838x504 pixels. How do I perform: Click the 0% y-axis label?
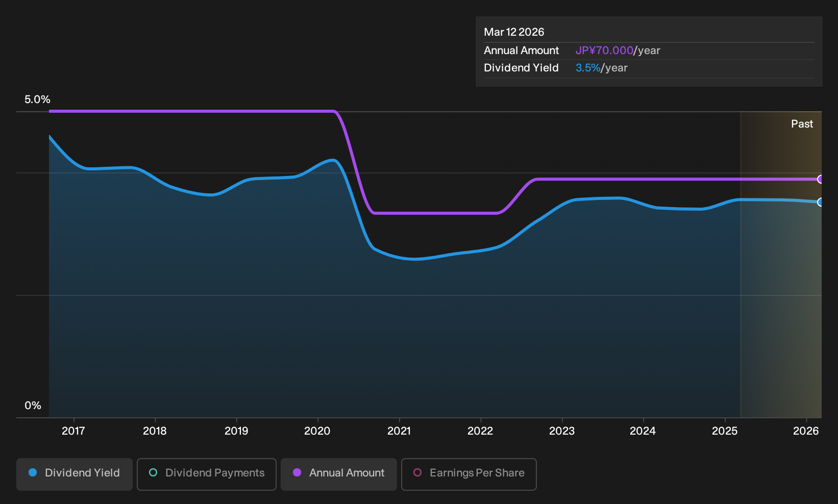(x=33, y=406)
